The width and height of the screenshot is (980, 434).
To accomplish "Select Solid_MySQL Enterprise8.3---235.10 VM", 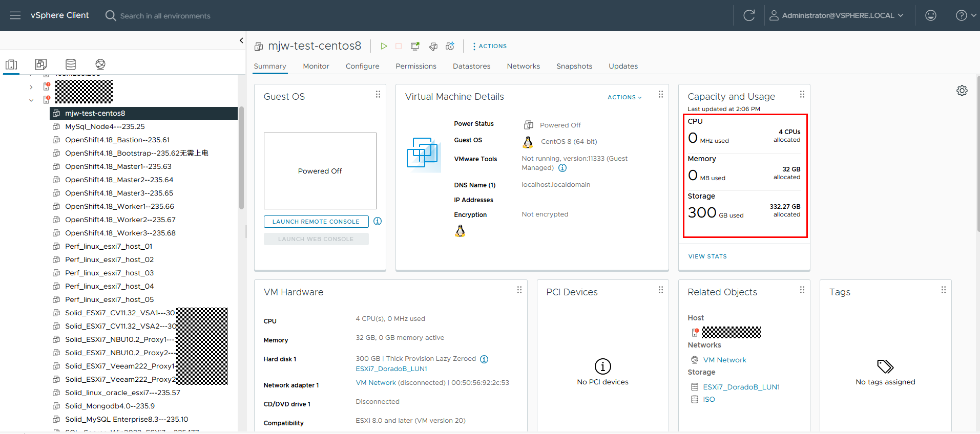I will 127,419.
